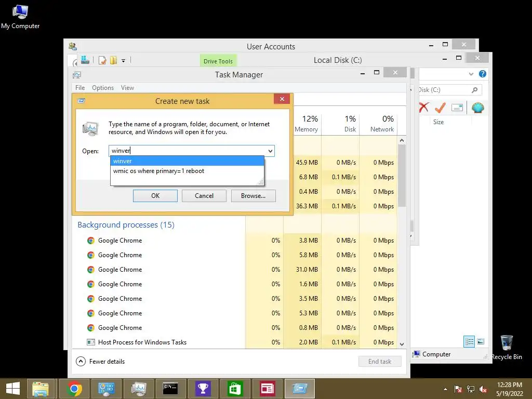This screenshot has height=399, width=532.
Task: Open the News app on the taskbar
Action: tap(267, 389)
